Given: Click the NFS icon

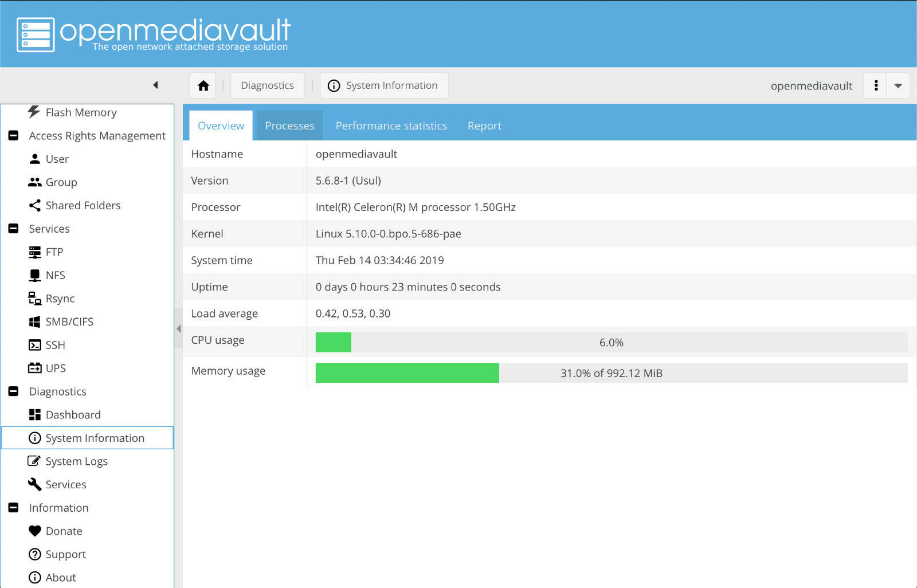Looking at the screenshot, I should 34,275.
